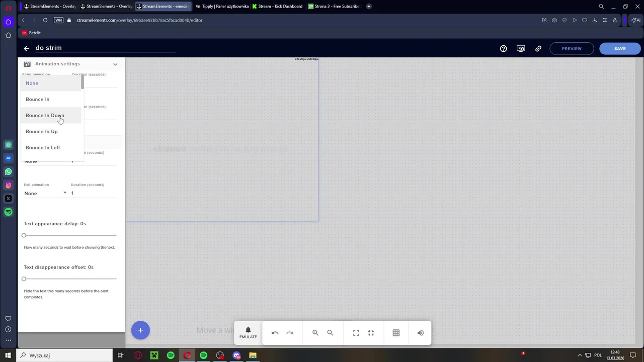The image size is (644, 362).
Task: Open browser downloads icon
Action: (595, 20)
